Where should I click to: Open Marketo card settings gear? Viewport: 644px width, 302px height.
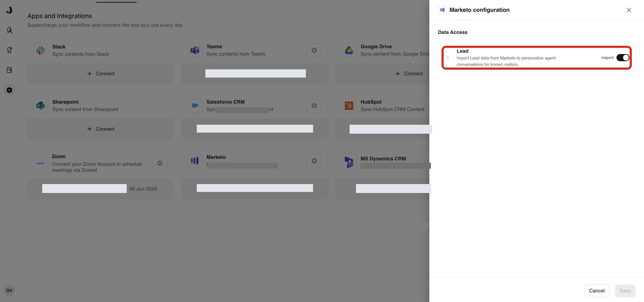point(314,161)
